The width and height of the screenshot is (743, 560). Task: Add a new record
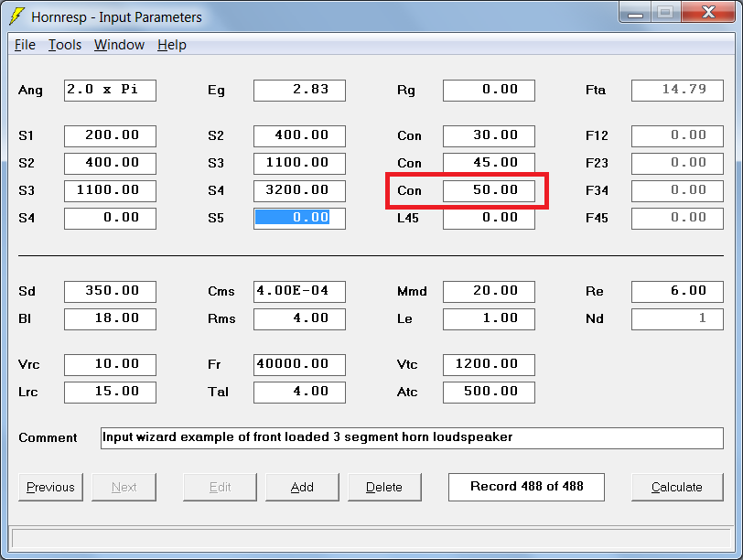tap(302, 487)
